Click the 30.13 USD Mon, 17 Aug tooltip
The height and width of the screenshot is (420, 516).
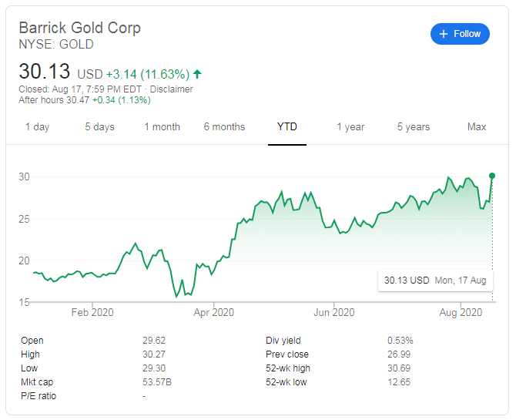435,281
